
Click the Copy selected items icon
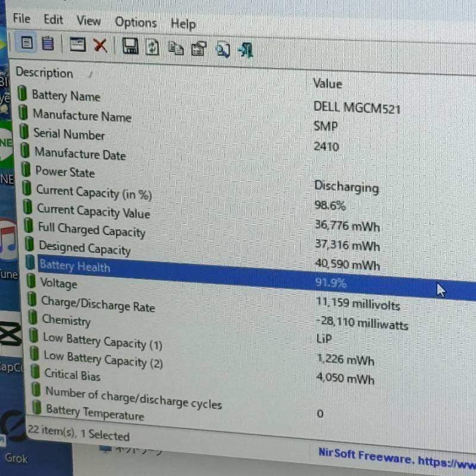click(x=176, y=49)
